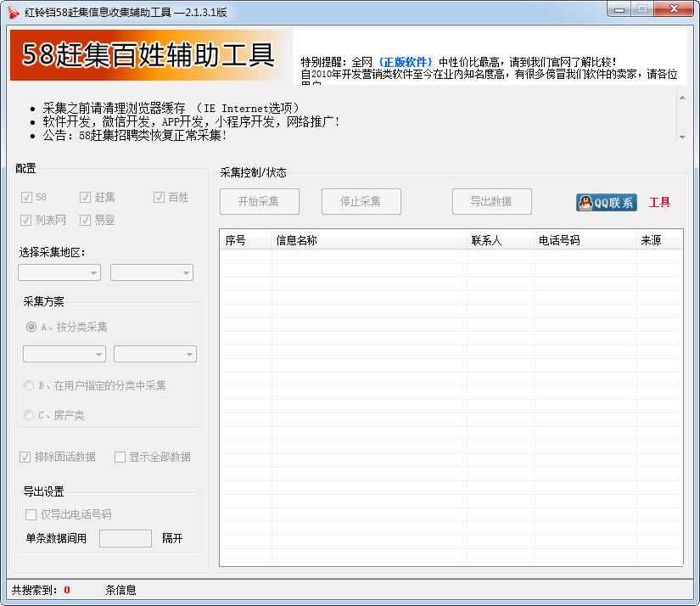
Task: Open the first region dropdown under 选择采集地区
Action: [59, 272]
